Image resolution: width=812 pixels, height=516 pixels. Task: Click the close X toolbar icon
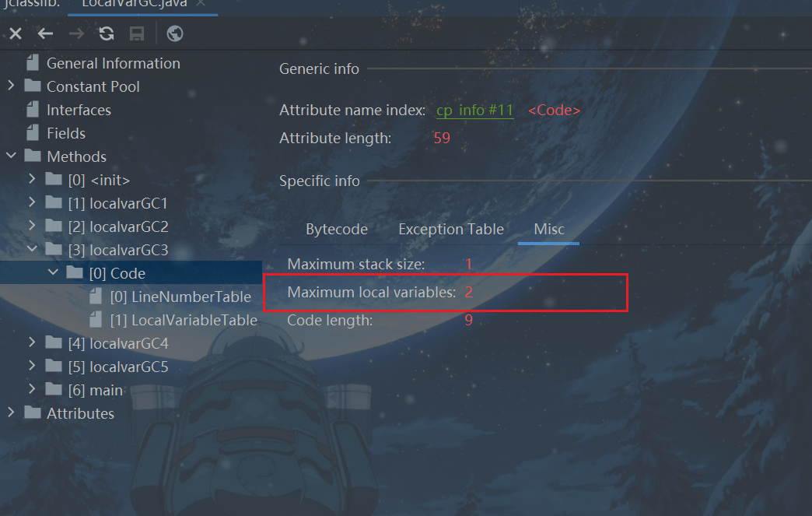(16, 33)
